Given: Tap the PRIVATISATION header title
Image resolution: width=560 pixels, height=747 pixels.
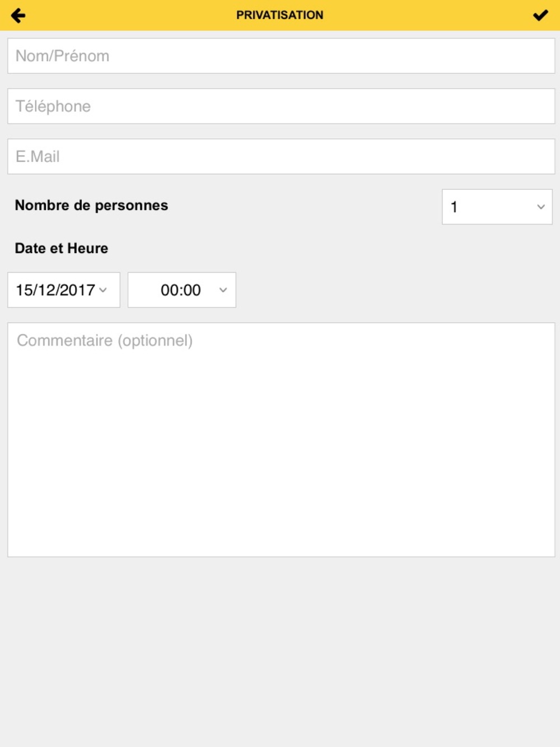Looking at the screenshot, I should tap(279, 15).
